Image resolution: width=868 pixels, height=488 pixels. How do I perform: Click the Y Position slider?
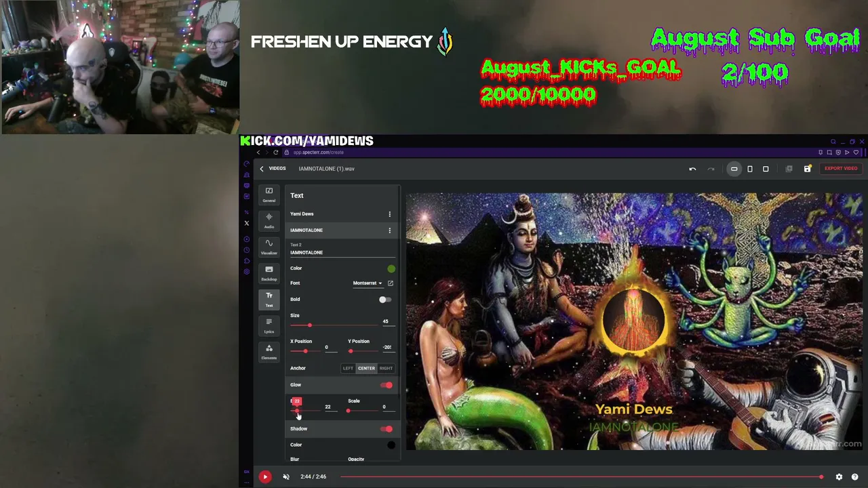pyautogui.click(x=363, y=351)
